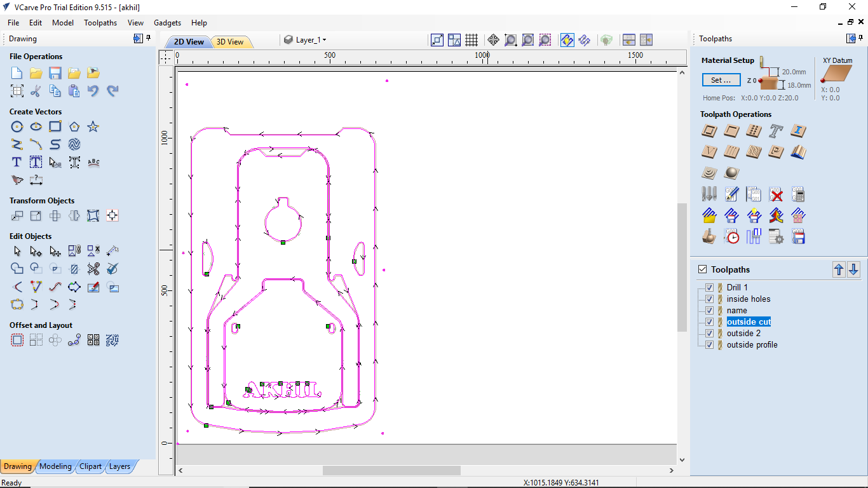Screen dimensions: 868x488
Task: Click the ruler origin corner box
Action: click(x=165, y=57)
